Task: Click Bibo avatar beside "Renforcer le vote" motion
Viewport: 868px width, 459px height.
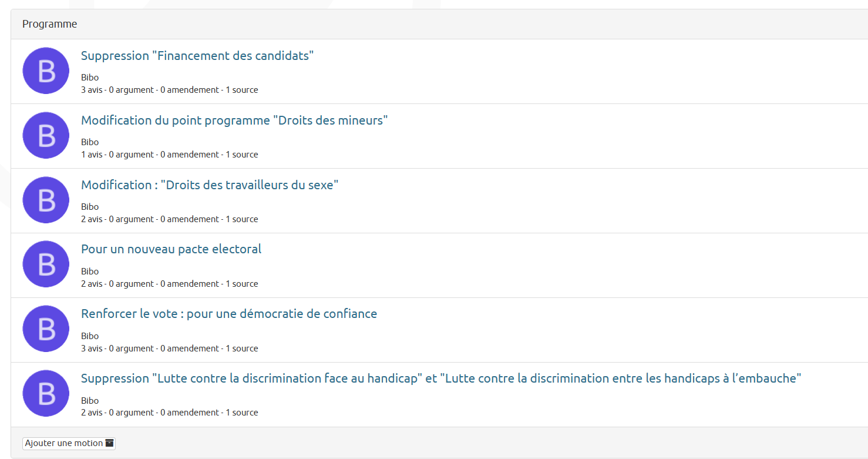Action: (46, 329)
